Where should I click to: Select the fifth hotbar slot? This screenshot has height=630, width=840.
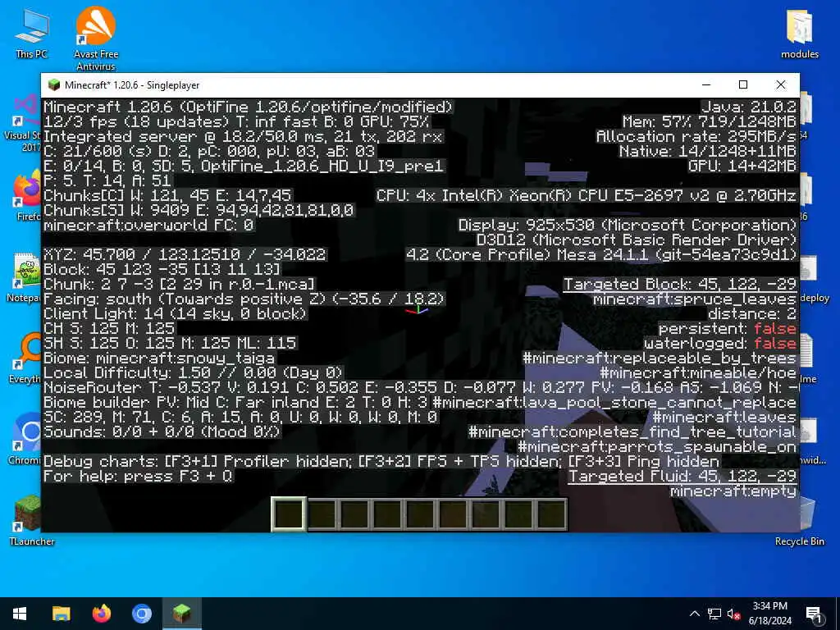(420, 514)
